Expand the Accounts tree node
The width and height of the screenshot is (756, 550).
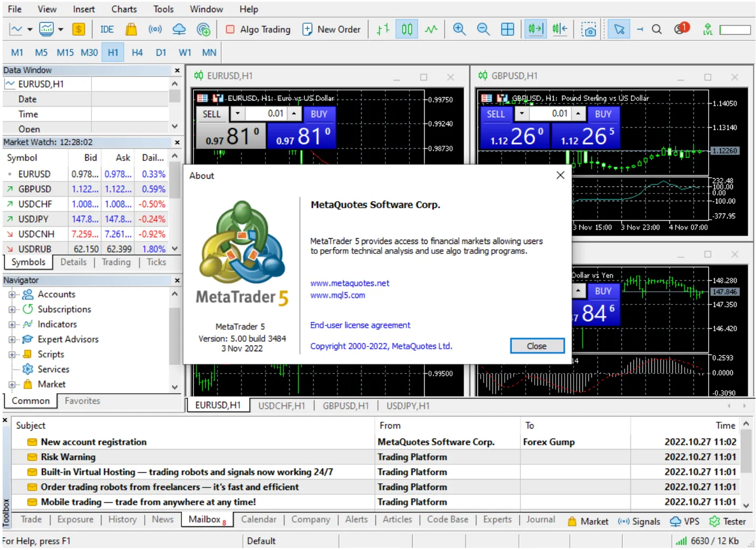(x=12, y=294)
